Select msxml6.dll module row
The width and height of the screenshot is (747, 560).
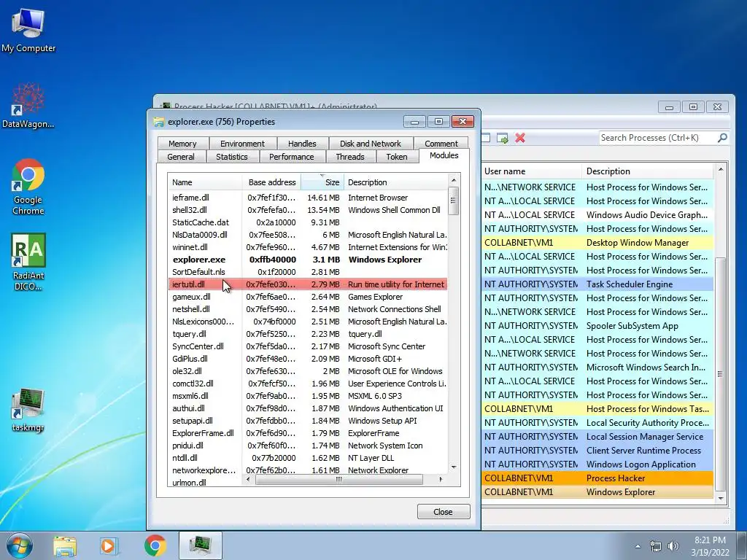(308, 396)
